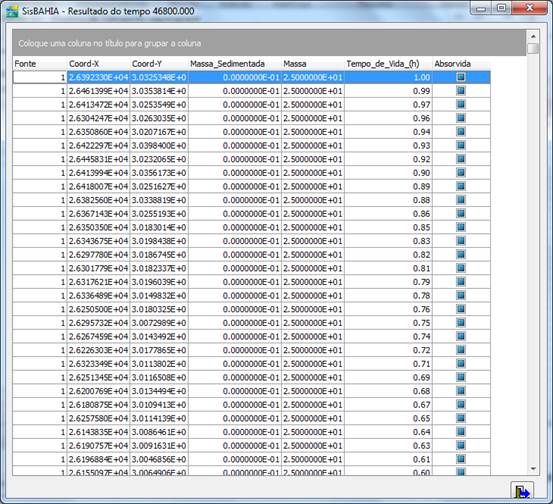553x504 pixels.
Task: Select Tempo_de_Vida cell 0.65
Action: tap(388, 418)
